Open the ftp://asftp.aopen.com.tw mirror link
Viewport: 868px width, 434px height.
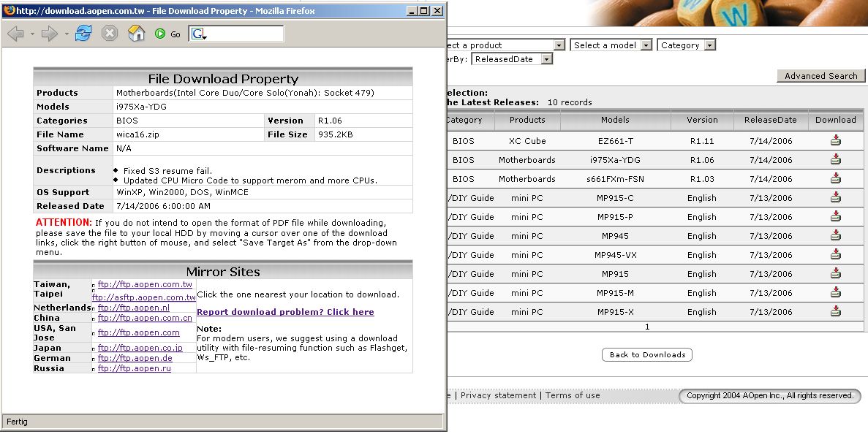[144, 297]
